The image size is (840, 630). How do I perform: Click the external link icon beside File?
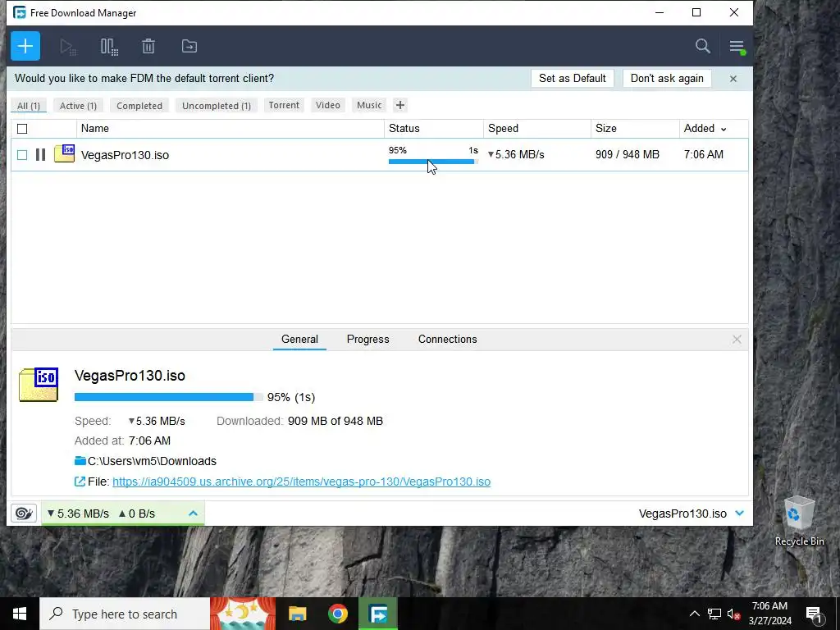80,482
